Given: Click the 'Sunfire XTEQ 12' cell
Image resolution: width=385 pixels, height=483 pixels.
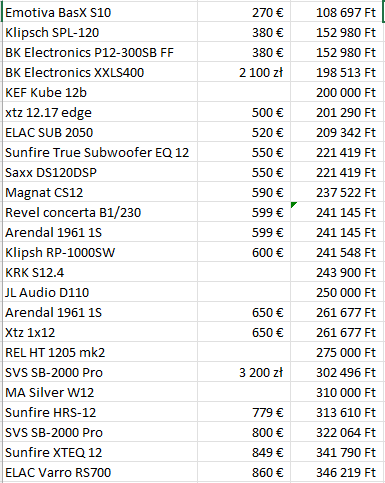Looking at the screenshot, I should [x=100, y=452].
